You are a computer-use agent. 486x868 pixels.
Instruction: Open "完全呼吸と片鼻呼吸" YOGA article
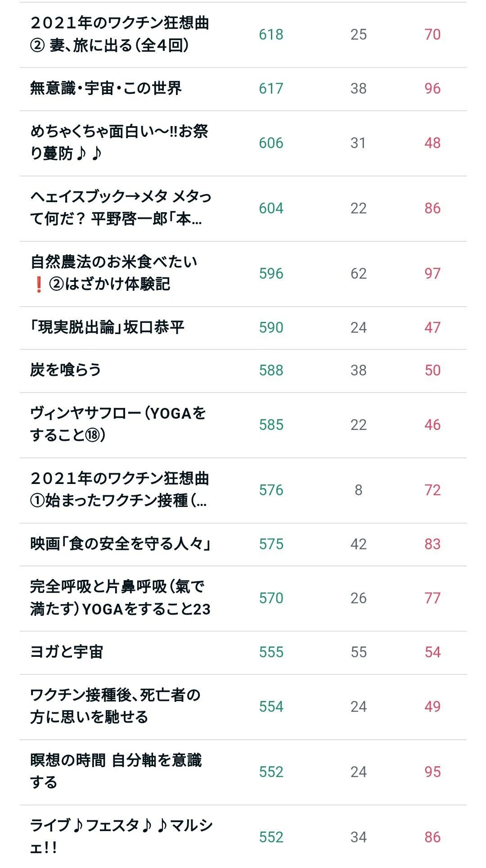[x=120, y=598]
